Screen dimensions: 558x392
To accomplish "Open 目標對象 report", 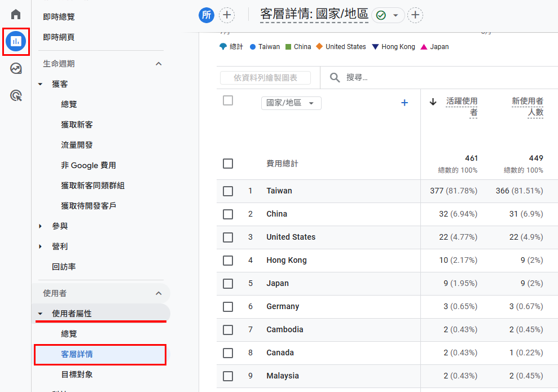I will click(77, 375).
